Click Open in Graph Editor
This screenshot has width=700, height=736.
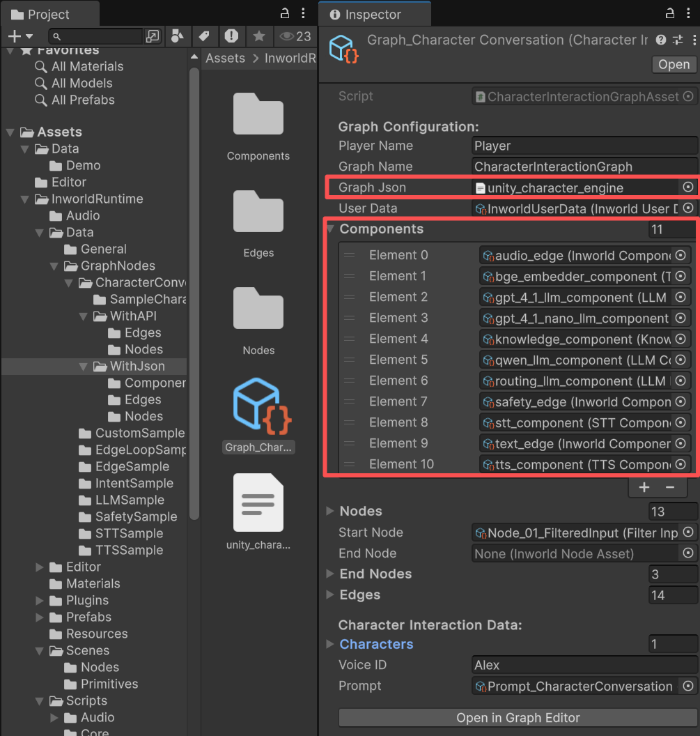[516, 718]
